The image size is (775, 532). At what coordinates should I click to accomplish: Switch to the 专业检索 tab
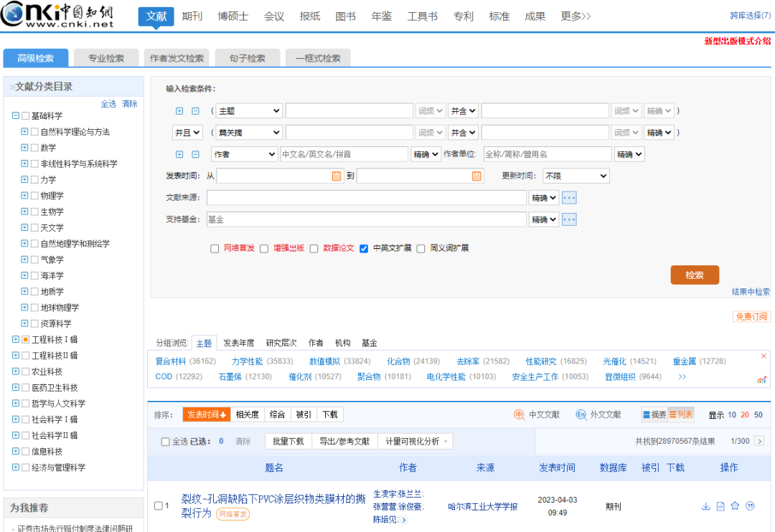106,58
